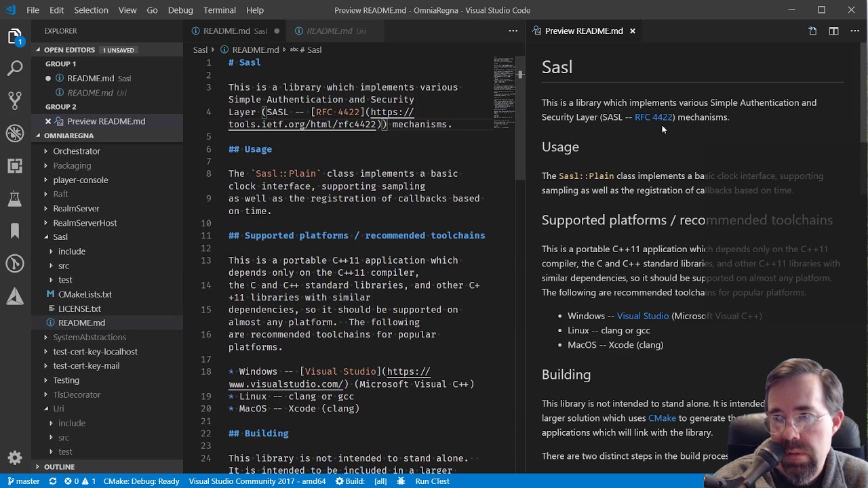The width and height of the screenshot is (868, 488).
Task: Close the Preview README.md tab
Action: [632, 31]
